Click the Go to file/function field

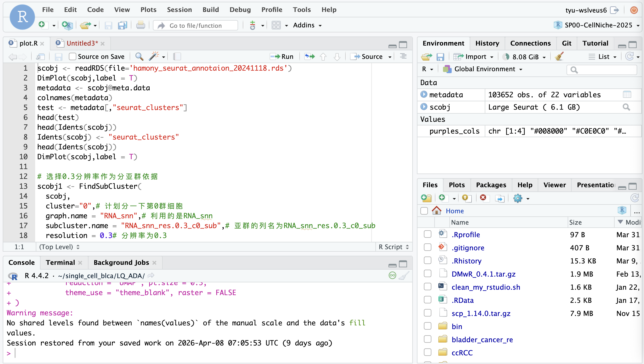coord(195,25)
